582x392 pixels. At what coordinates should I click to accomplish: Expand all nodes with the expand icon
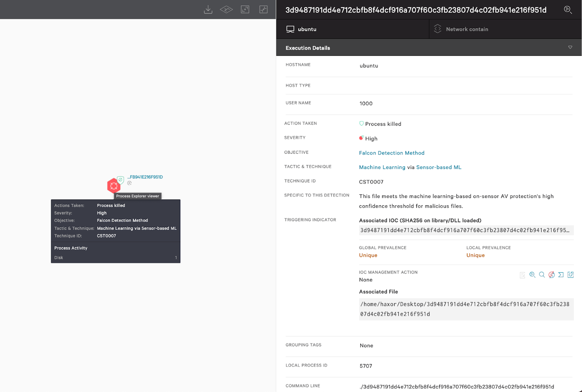tap(245, 10)
